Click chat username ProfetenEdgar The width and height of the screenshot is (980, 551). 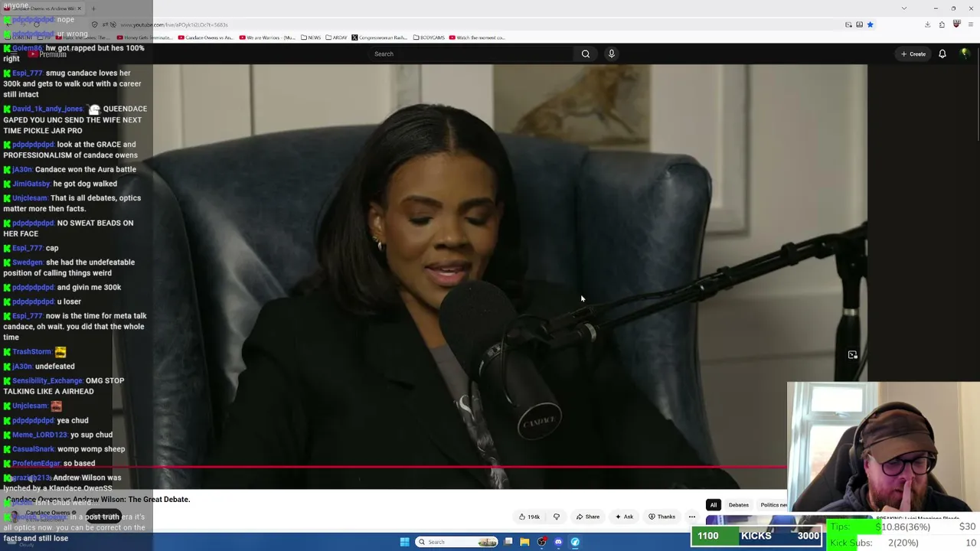[x=36, y=464]
